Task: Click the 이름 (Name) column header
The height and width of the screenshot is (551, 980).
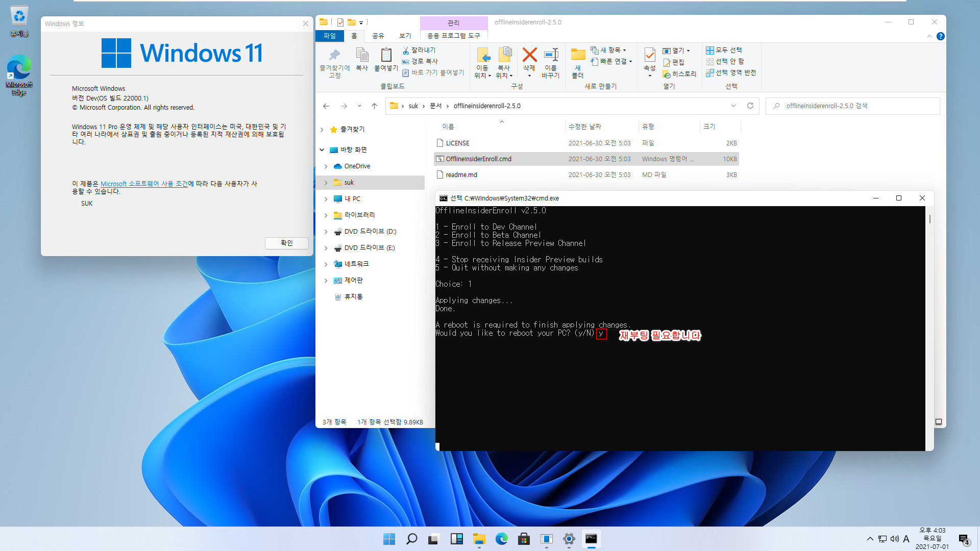Action: 448,127
